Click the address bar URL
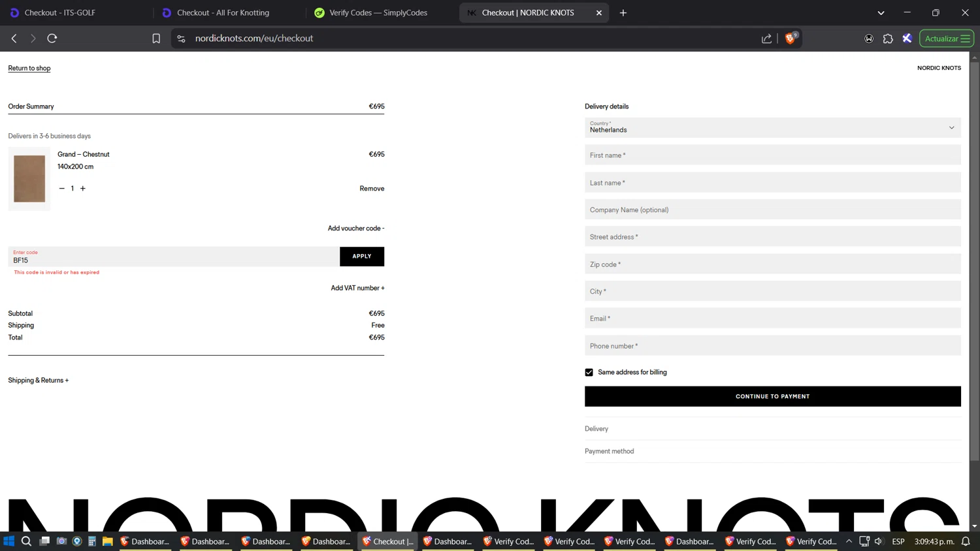Screen dimensions: 980x551 254,39
